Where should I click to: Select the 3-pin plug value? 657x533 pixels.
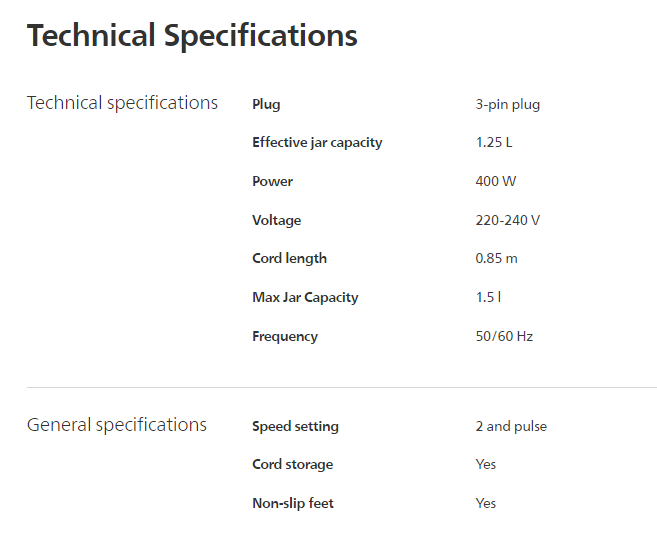pyautogui.click(x=507, y=104)
